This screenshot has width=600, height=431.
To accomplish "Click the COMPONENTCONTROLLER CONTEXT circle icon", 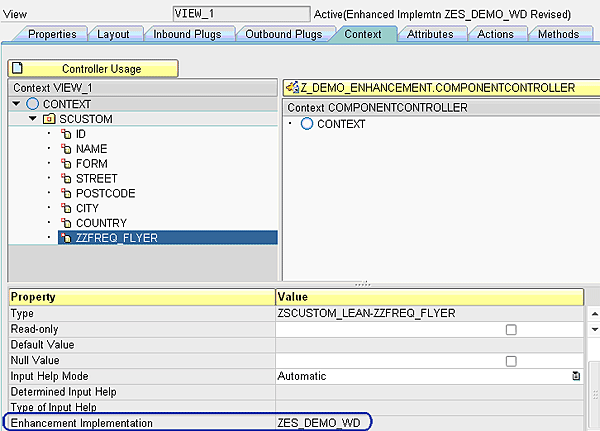I will (x=306, y=124).
